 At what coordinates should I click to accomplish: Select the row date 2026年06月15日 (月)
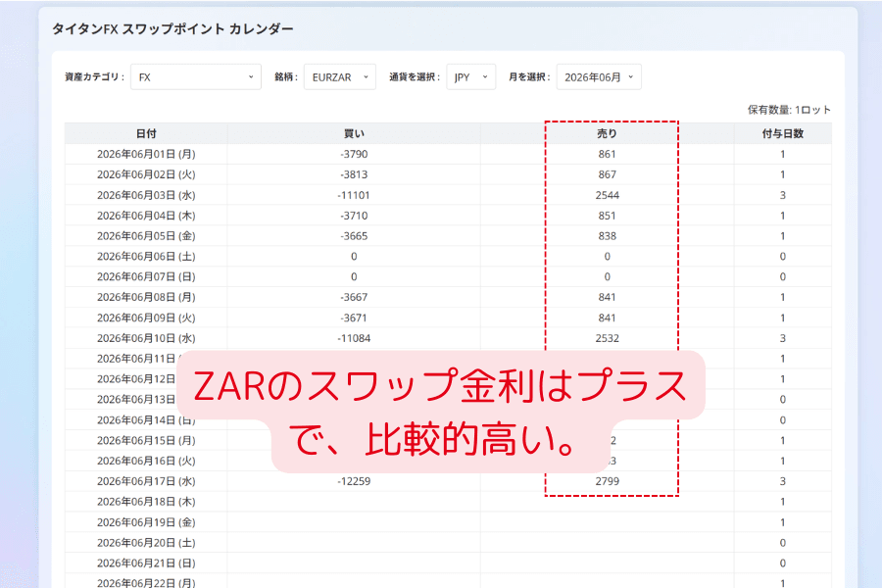(x=146, y=441)
